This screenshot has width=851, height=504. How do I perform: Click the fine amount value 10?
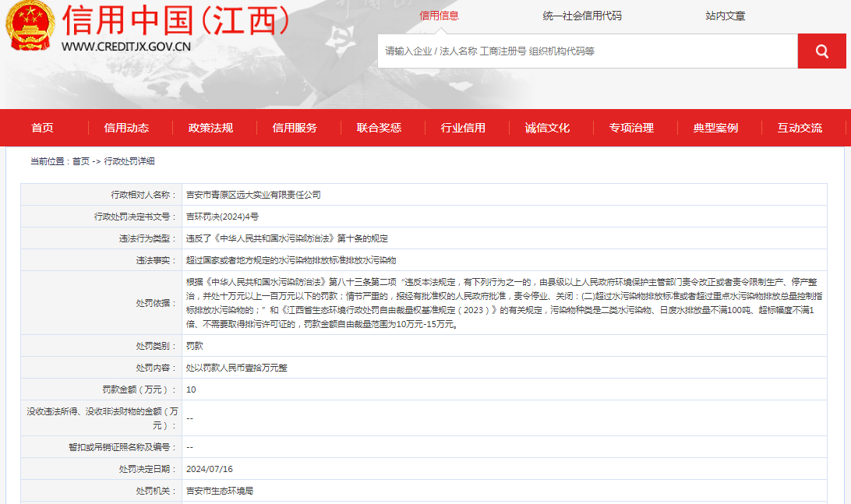click(x=191, y=389)
